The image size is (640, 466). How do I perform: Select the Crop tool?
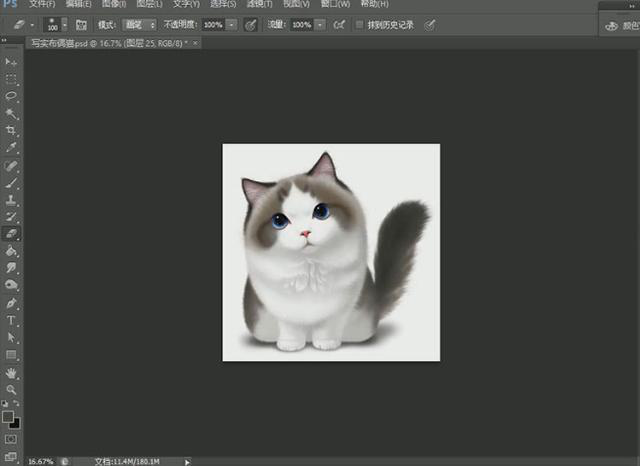pyautogui.click(x=12, y=130)
